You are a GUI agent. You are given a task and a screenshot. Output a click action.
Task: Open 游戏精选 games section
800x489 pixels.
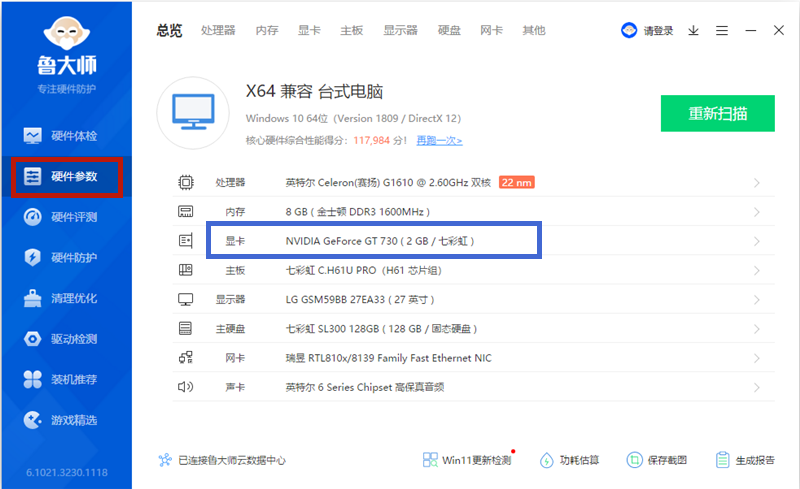point(60,420)
